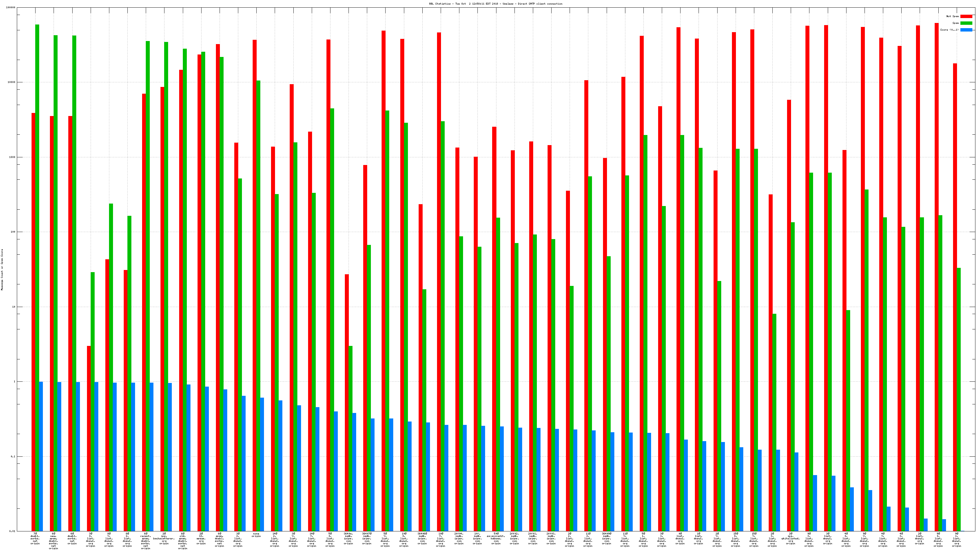Click the 10000 y-axis tick label
This screenshot has width=980, height=551.
(11, 83)
